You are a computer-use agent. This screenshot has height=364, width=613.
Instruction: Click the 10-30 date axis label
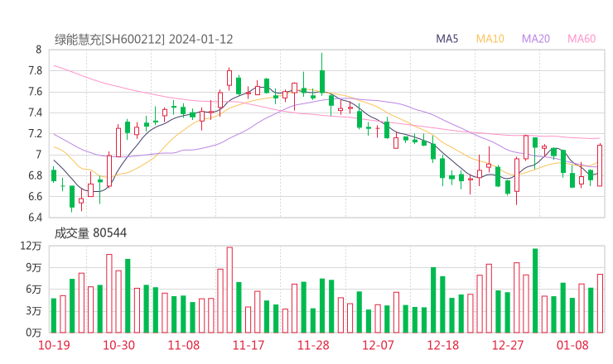tap(118, 345)
